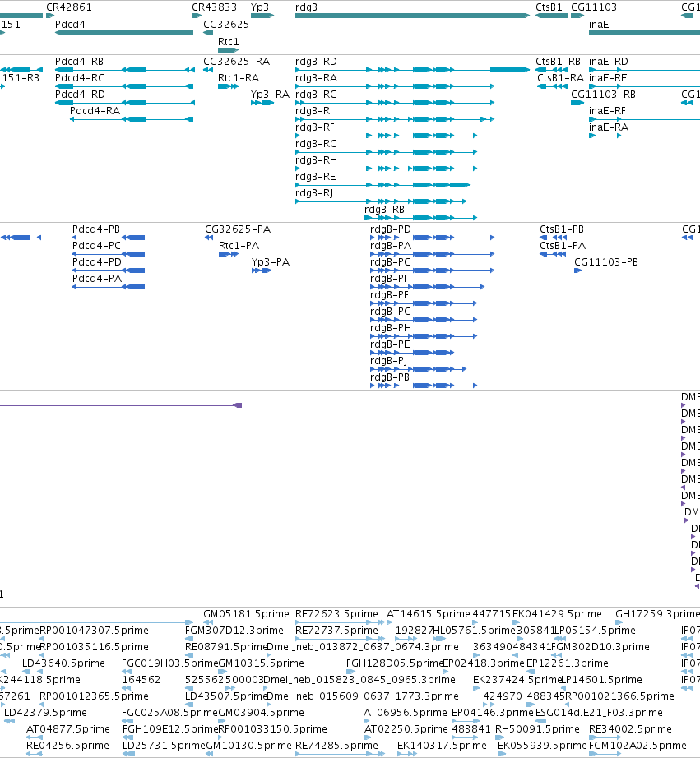700x758 pixels.
Task: Select protein rdgB-PA label
Action: (391, 246)
